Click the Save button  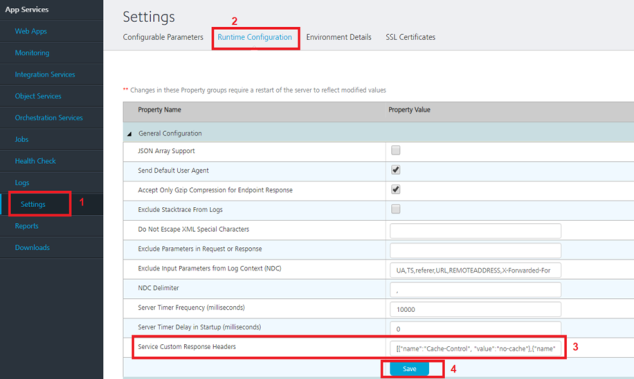point(409,369)
